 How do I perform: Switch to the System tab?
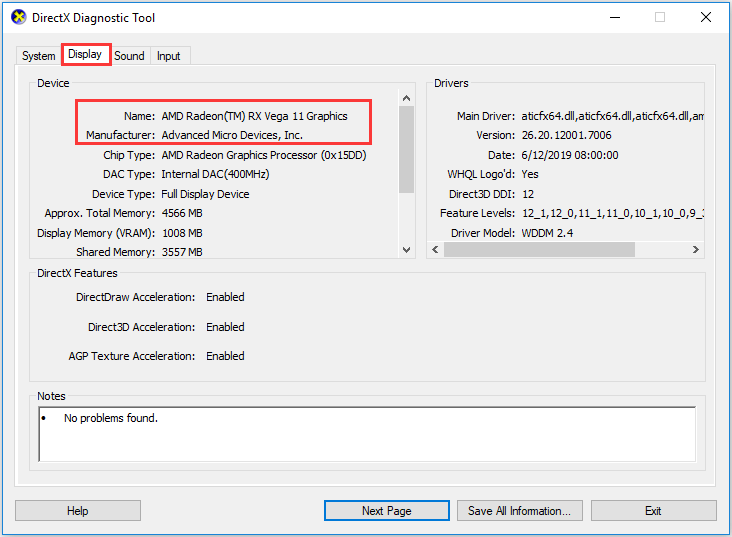pyautogui.click(x=38, y=56)
